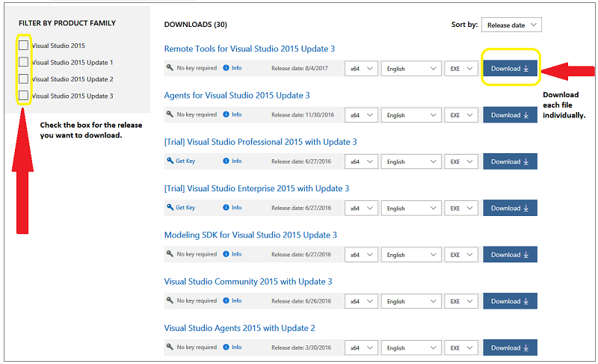598x364 pixels.
Task: Open [Trial] Visual Studio Enterprise 2015 link
Action: 256,188
